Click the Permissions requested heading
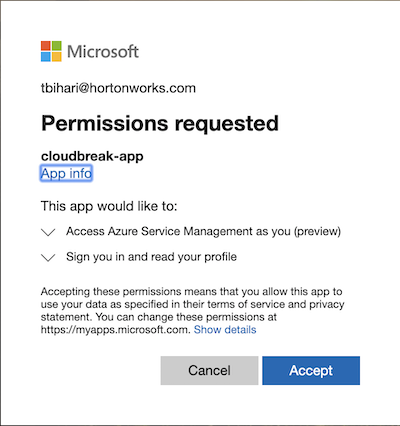400x426 pixels. [160, 123]
